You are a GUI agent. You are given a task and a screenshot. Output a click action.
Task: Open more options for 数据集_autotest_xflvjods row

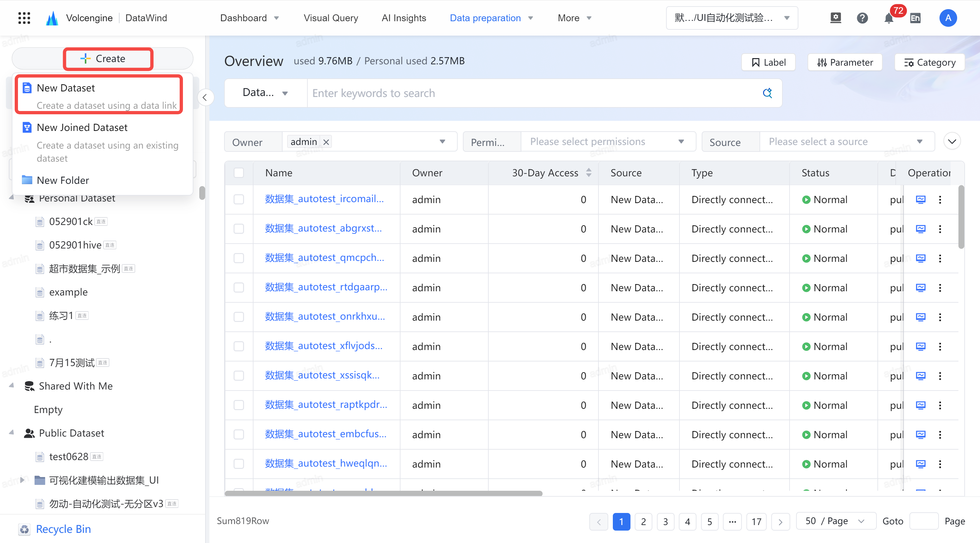tap(940, 346)
